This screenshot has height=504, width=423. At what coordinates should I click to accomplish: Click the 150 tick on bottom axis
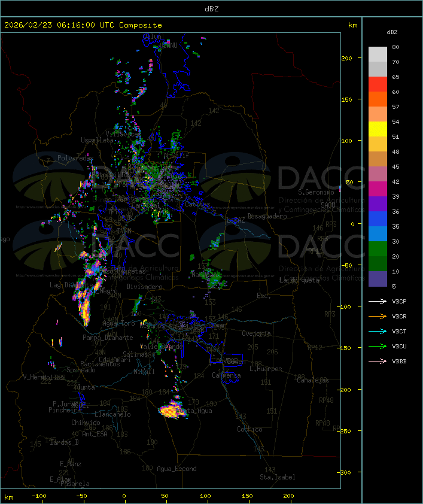(x=247, y=496)
